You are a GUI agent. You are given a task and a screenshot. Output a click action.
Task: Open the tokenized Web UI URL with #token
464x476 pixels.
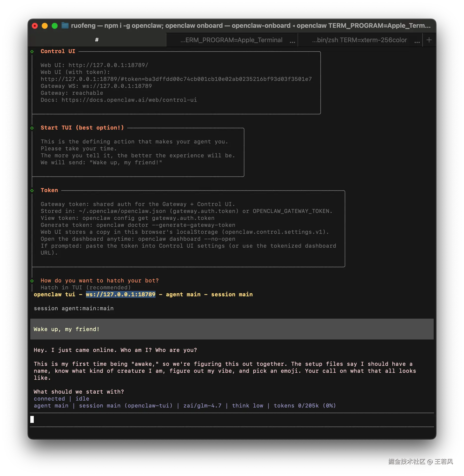pyautogui.click(x=176, y=79)
